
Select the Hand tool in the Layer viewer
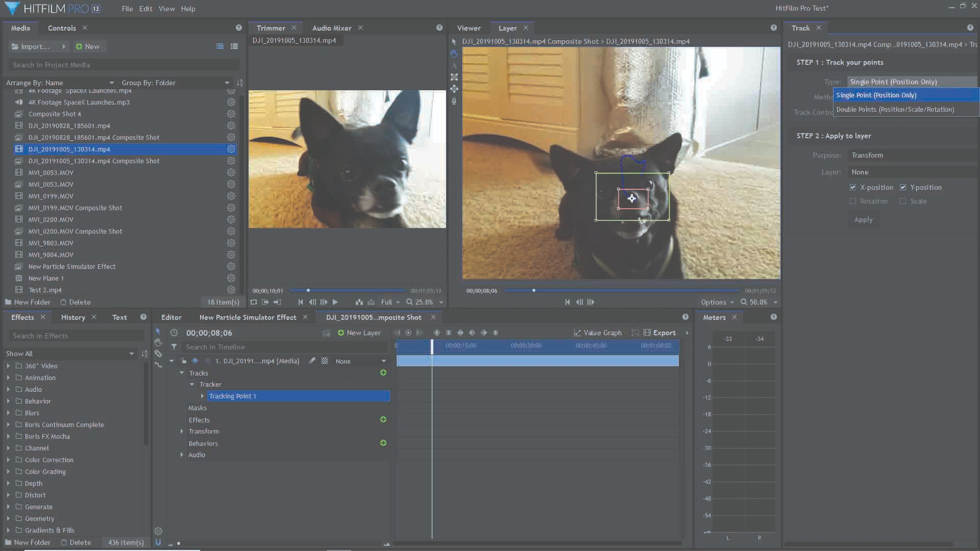pos(454,54)
